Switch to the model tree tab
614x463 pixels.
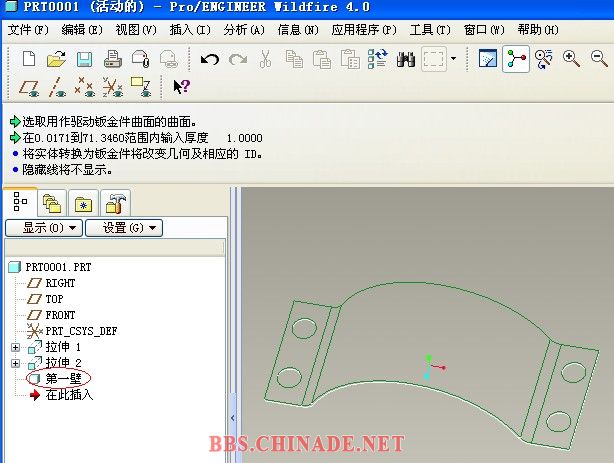(20, 202)
